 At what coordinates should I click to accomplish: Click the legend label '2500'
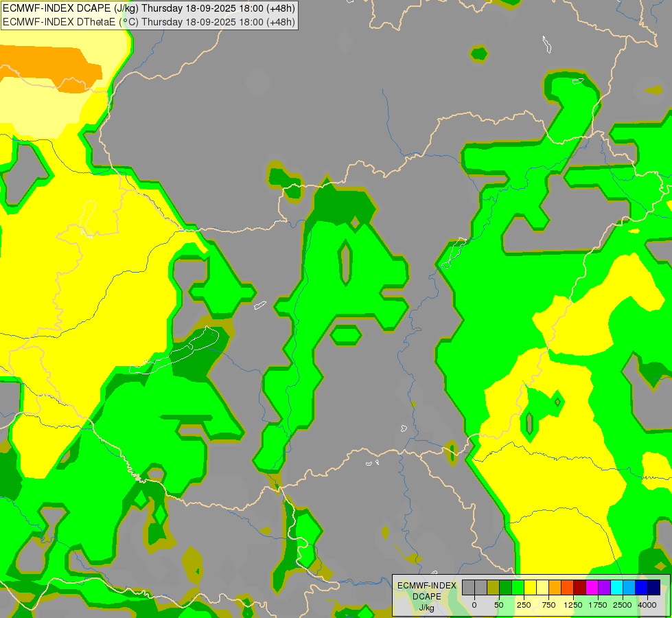[x=623, y=605]
